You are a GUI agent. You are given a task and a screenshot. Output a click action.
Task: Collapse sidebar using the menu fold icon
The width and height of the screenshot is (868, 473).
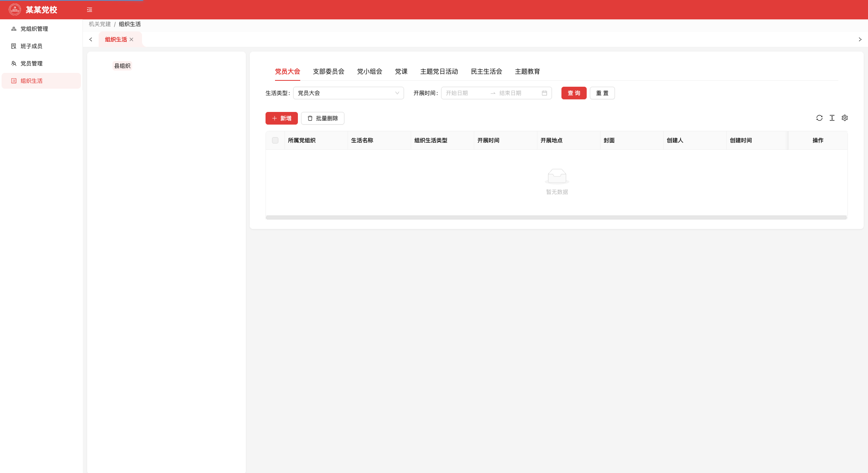tap(90, 10)
